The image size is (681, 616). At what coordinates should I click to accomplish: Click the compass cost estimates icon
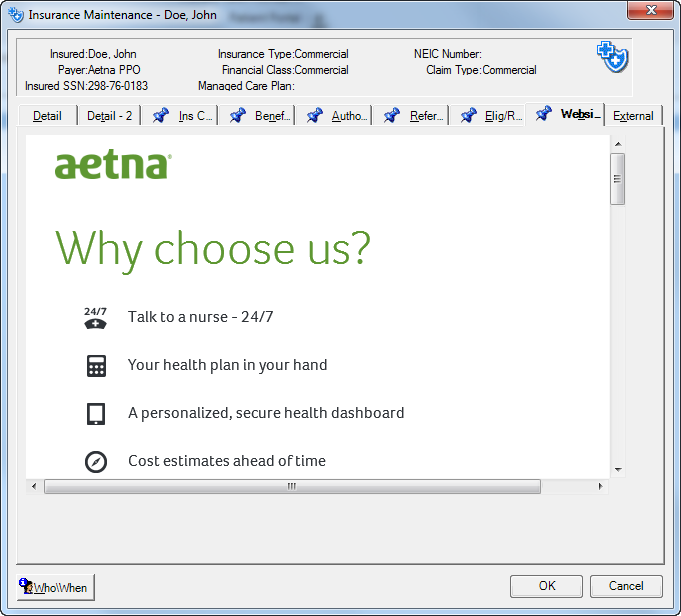(x=96, y=461)
